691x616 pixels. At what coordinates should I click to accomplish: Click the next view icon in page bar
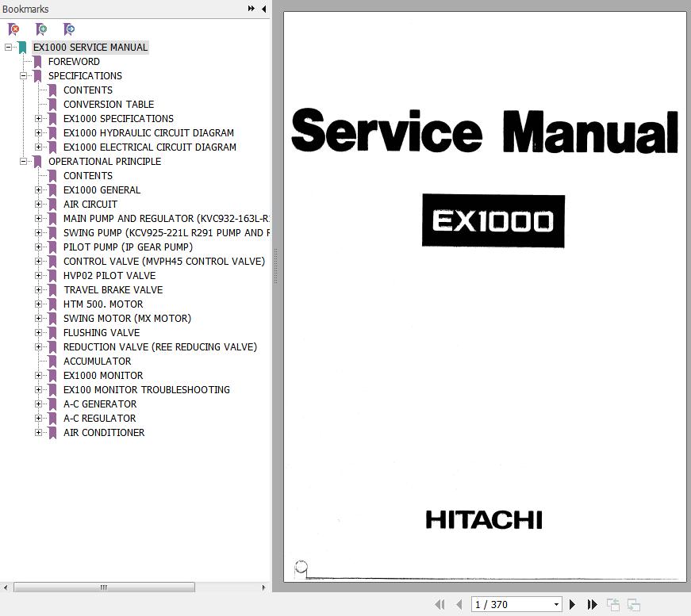[634, 605]
